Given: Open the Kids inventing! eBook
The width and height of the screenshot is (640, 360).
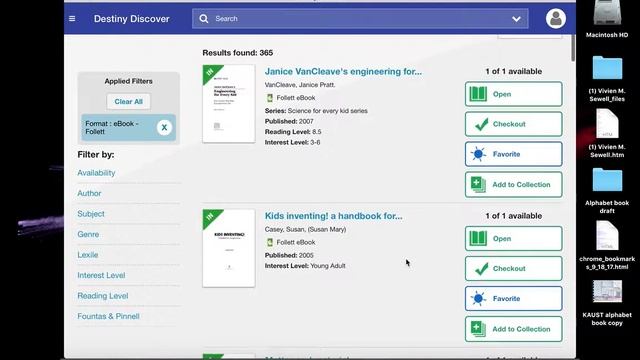Looking at the screenshot, I should tap(513, 238).
